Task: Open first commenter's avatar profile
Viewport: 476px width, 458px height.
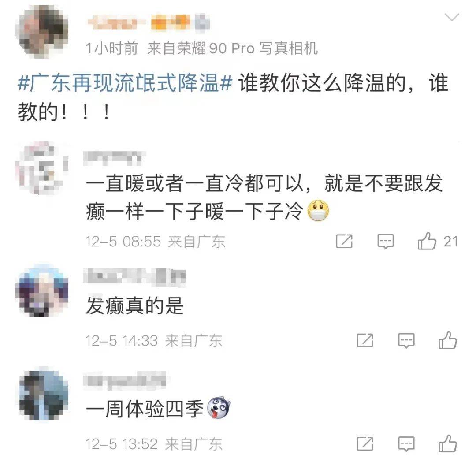Action: (41, 168)
